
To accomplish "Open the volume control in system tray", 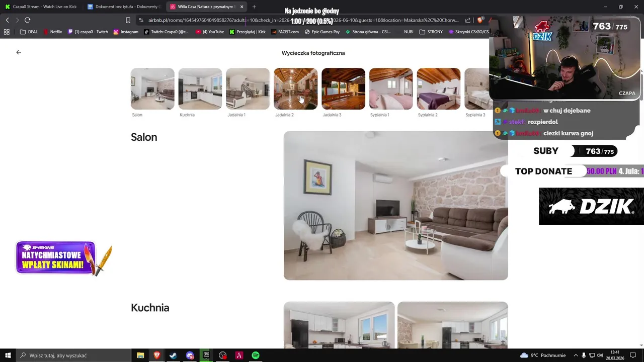I will pyautogui.click(x=600, y=355).
